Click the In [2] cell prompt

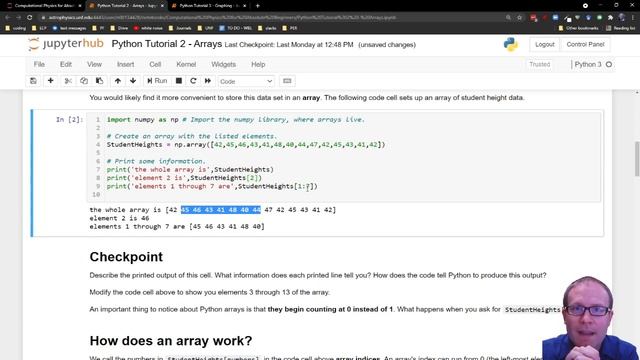click(69, 120)
